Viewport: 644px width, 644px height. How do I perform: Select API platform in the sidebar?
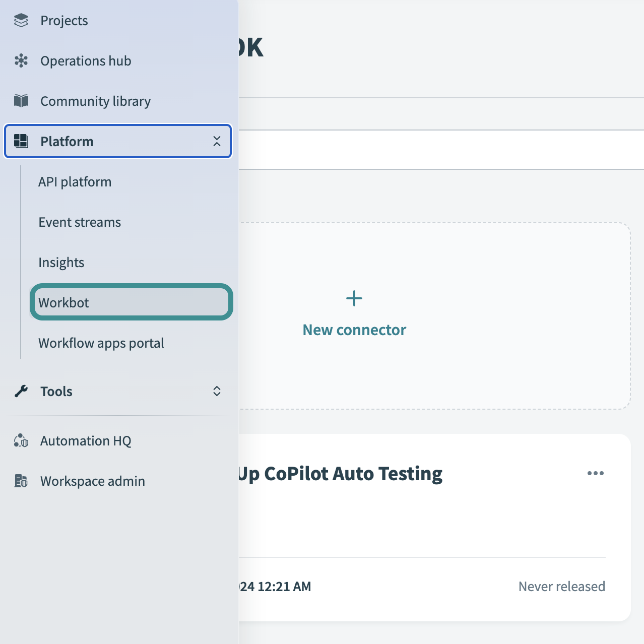click(75, 181)
